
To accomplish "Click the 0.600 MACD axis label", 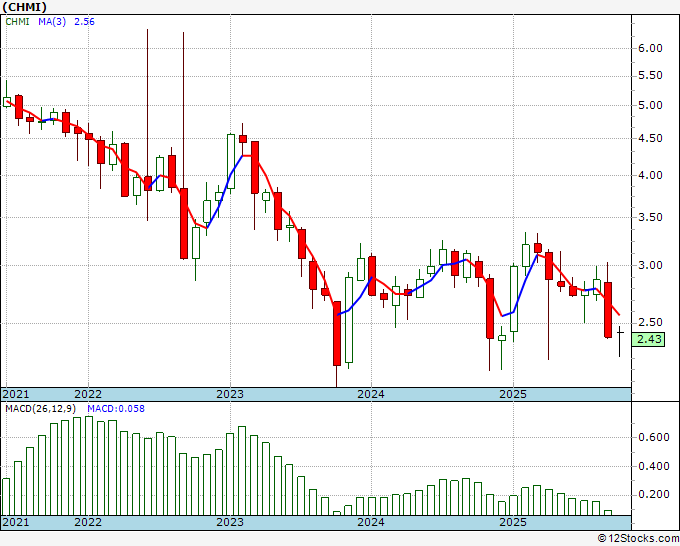I will click(654, 438).
